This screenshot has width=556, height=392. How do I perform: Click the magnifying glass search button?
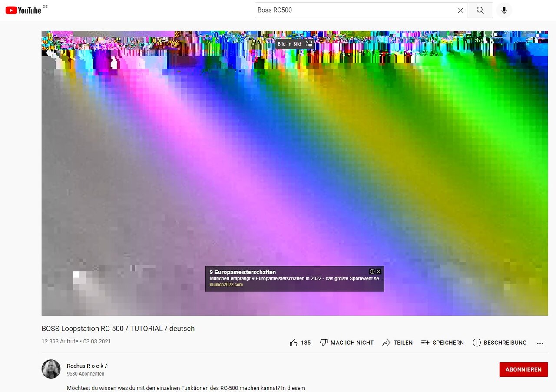(480, 10)
